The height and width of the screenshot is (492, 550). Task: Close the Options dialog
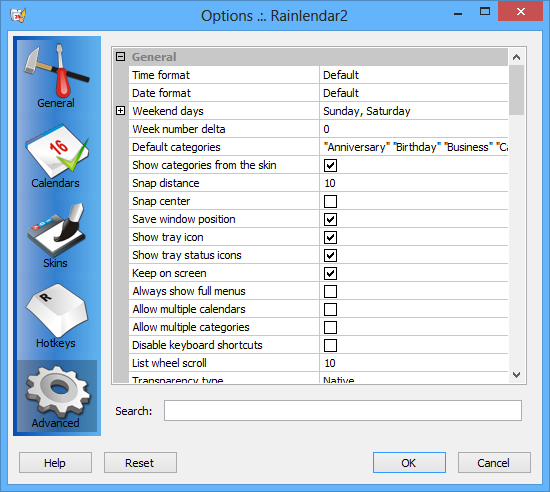coord(521,12)
